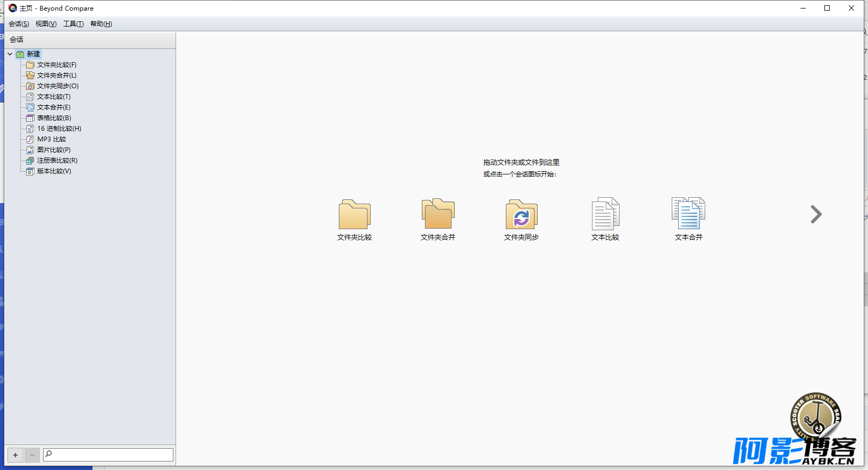
Task: Open the 工具(T) menu
Action: coord(73,24)
